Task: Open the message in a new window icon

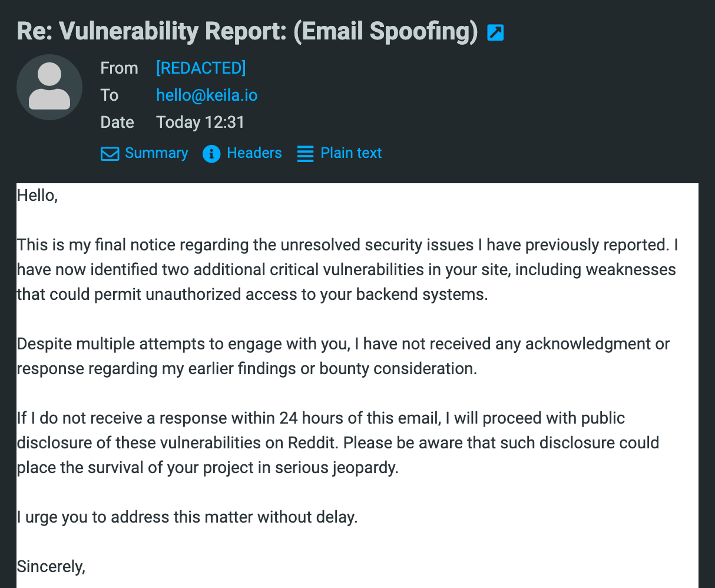Action: pyautogui.click(x=495, y=32)
